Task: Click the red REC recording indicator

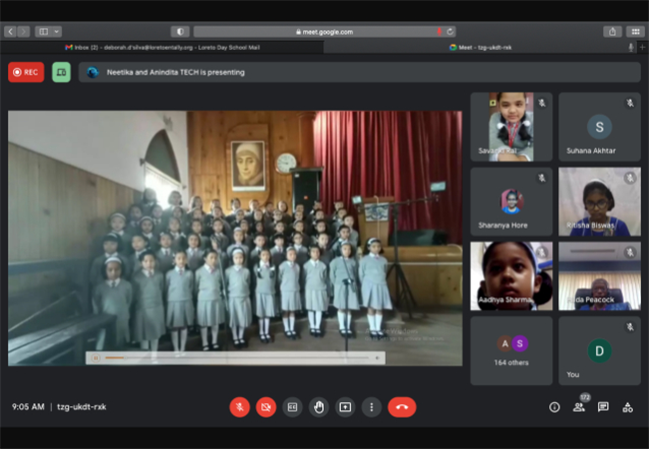Action: coord(26,72)
